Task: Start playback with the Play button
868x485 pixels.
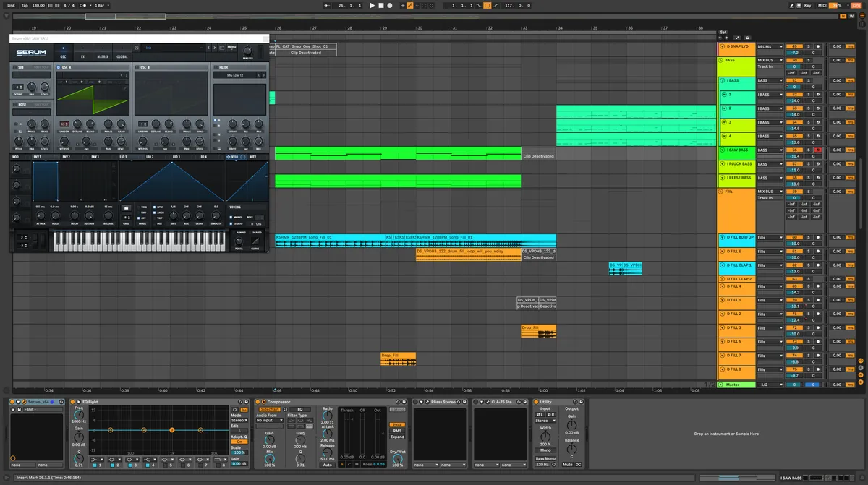Action: (373, 5)
